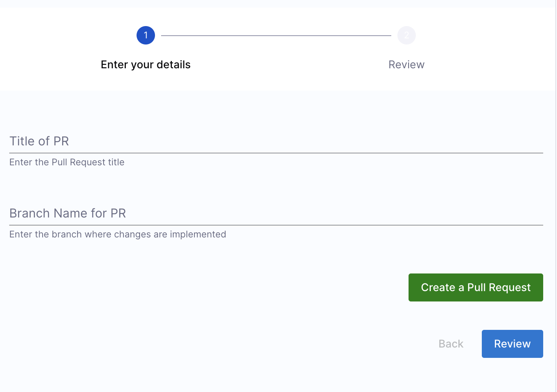Click the underline of the Branch Name field
The image size is (557, 392).
pyautogui.click(x=276, y=225)
